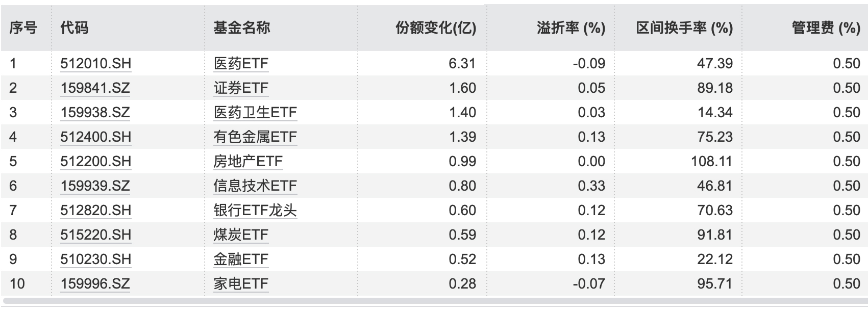
Task: Click the 管理费 (%) column header
Action: [826, 28]
